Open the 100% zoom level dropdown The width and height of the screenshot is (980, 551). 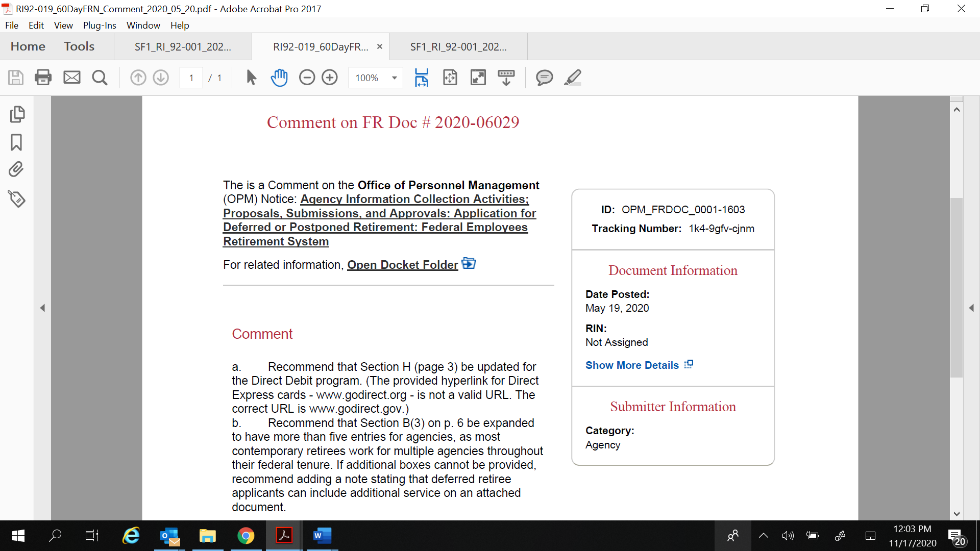coord(394,78)
